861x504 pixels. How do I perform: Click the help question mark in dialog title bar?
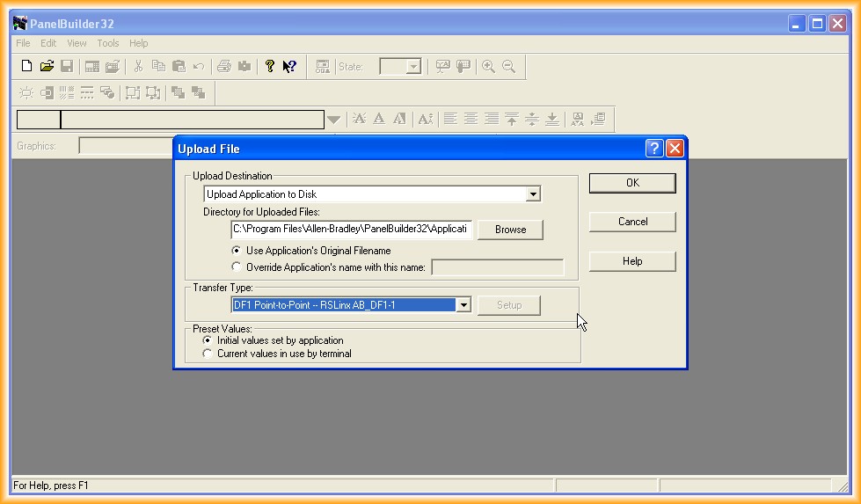[654, 148]
